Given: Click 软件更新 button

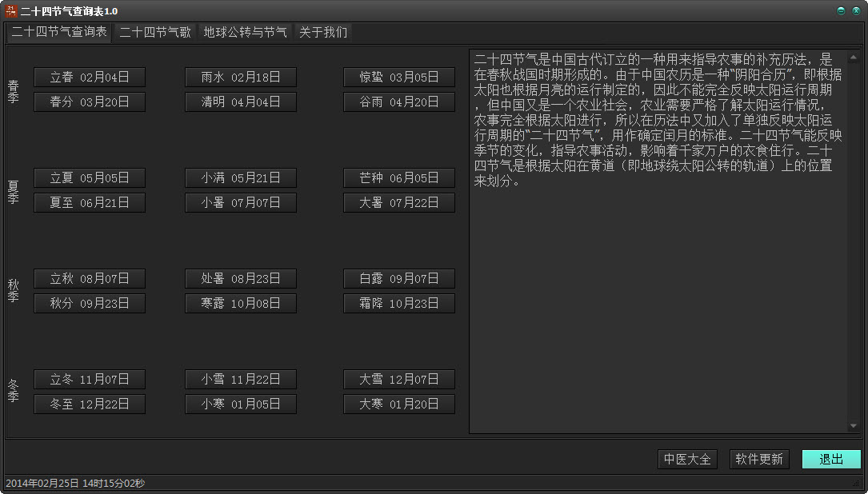Looking at the screenshot, I should point(759,459).
